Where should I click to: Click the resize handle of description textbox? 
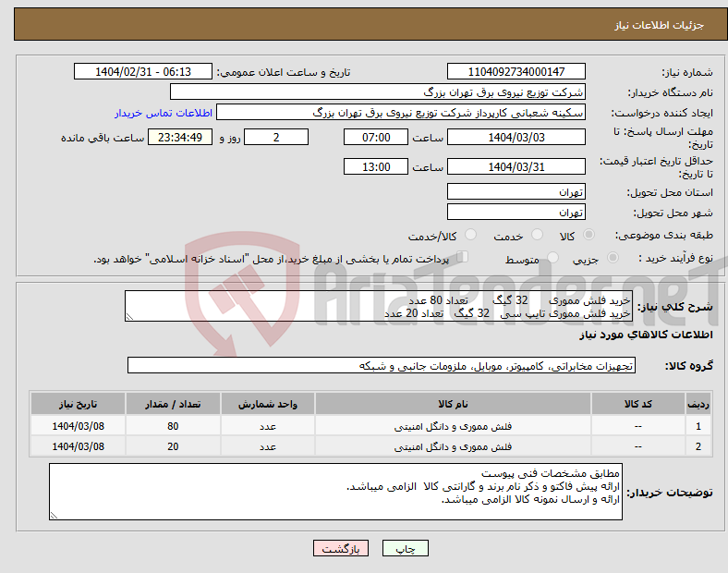point(129,317)
